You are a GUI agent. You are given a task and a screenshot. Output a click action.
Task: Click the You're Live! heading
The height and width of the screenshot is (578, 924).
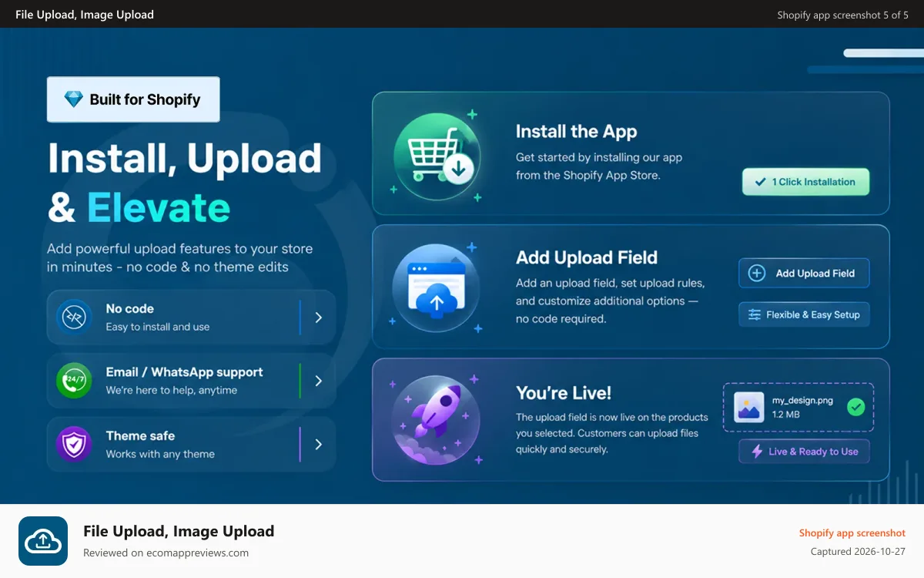(564, 393)
